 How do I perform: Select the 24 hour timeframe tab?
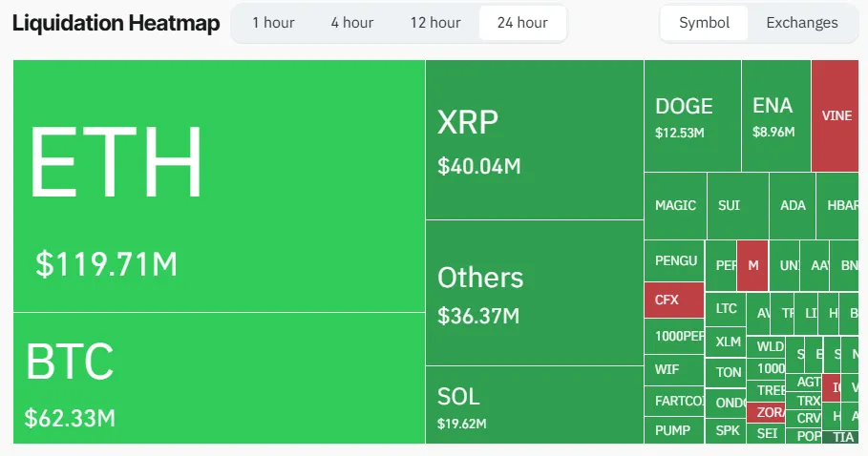(522, 23)
